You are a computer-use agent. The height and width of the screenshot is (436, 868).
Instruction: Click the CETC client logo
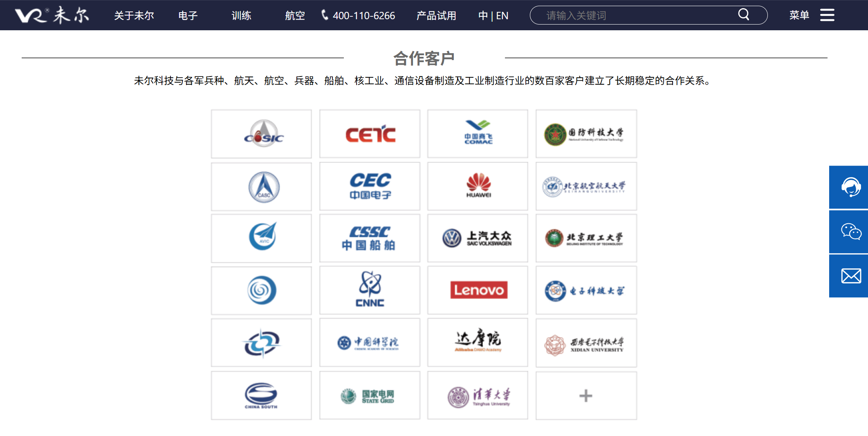[370, 134]
